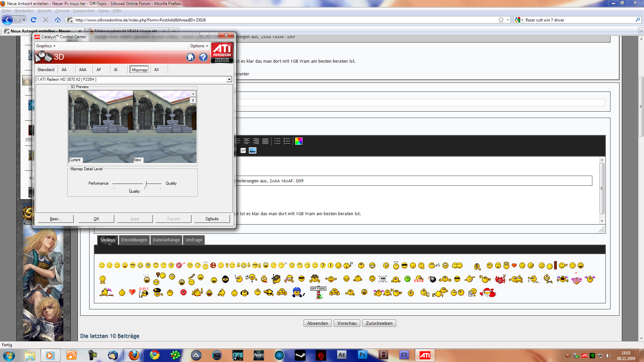Pause the 3D preview animation
Screen dimensions: 644x362
pyautogui.click(x=193, y=101)
